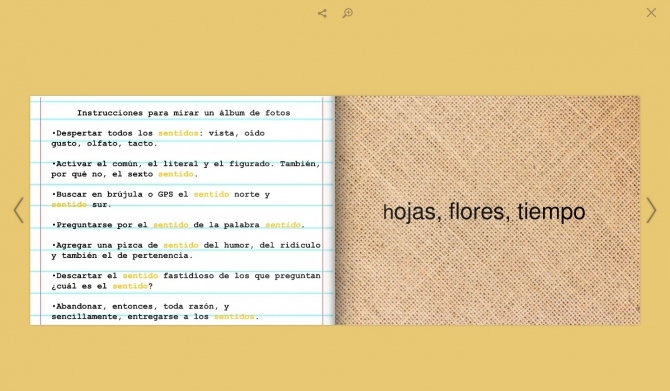Go to the previous page arrow

(18, 210)
